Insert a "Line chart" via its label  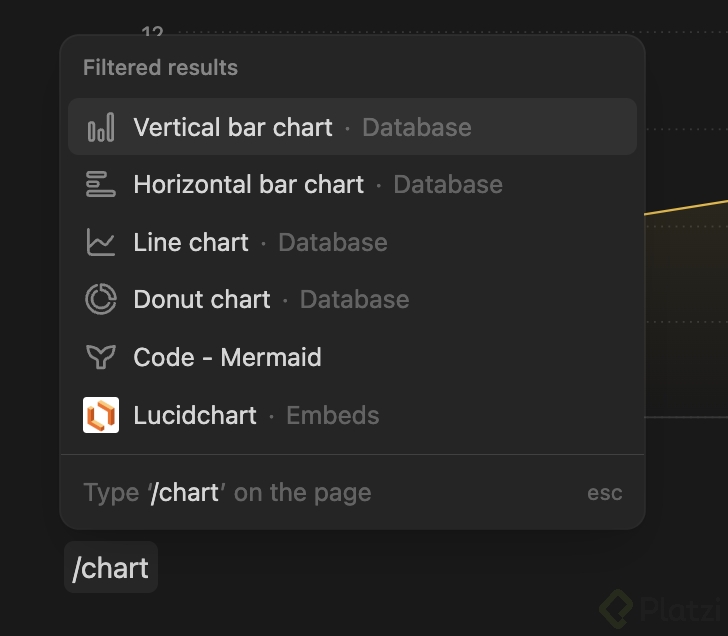point(191,242)
